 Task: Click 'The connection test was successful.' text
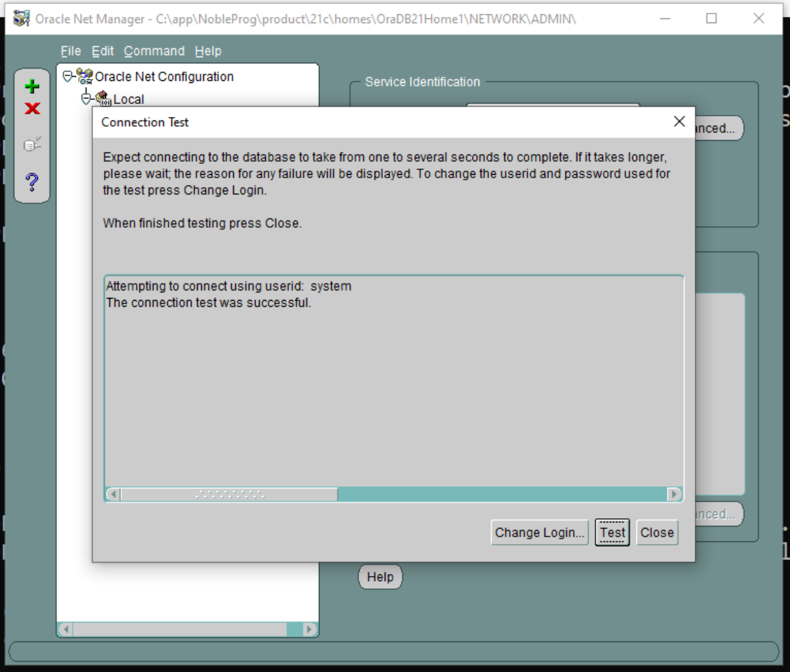[x=209, y=303]
